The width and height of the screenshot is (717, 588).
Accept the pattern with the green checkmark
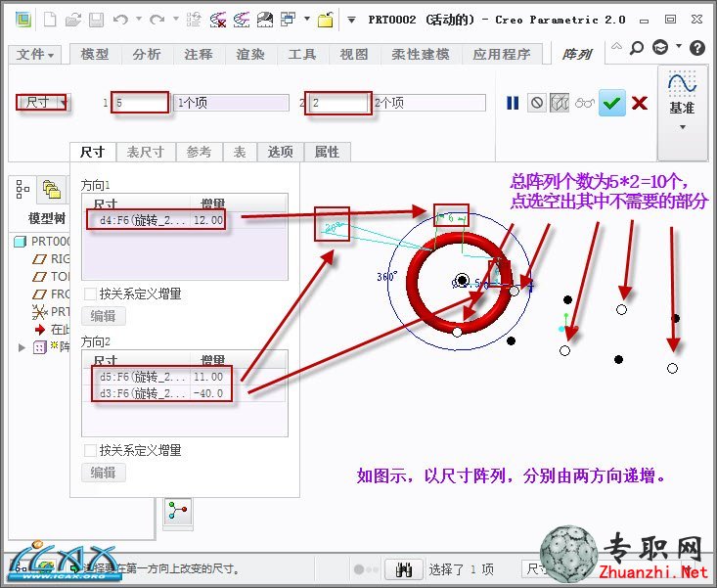pyautogui.click(x=611, y=103)
